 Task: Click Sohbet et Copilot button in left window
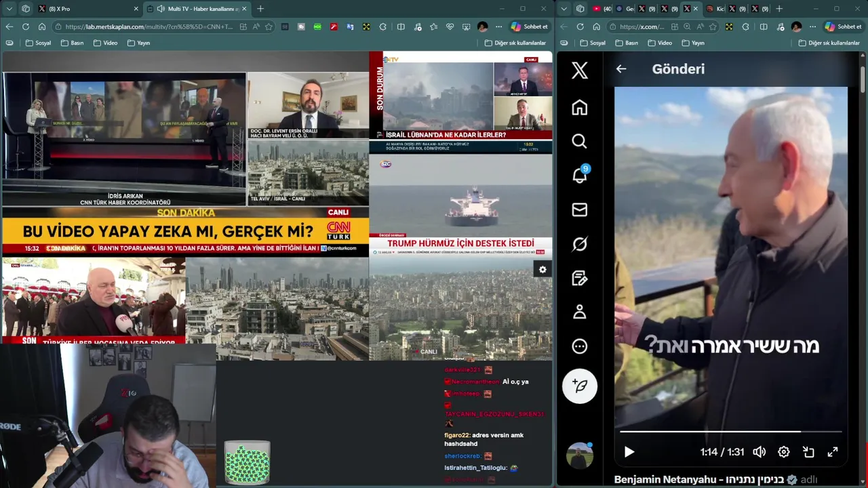[x=529, y=26]
